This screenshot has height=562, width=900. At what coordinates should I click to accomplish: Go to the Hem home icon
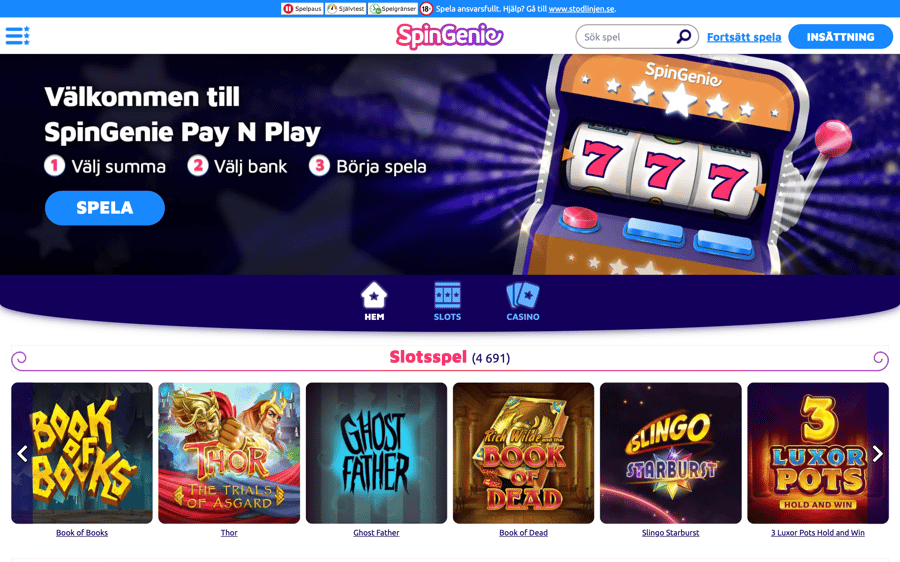coord(374,301)
